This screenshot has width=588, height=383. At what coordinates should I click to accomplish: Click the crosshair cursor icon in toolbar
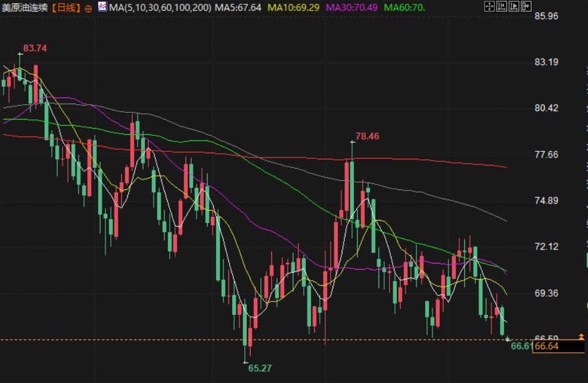coord(489,6)
